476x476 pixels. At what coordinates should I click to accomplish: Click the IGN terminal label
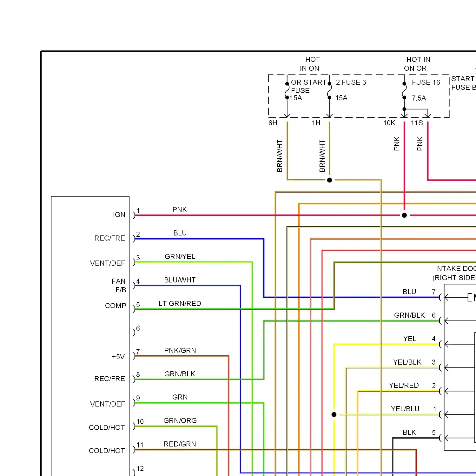tap(119, 215)
